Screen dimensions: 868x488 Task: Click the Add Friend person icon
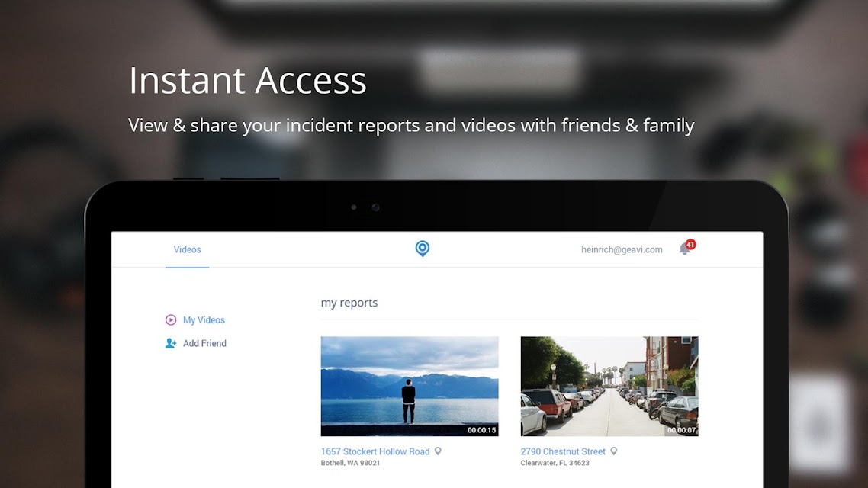point(171,343)
